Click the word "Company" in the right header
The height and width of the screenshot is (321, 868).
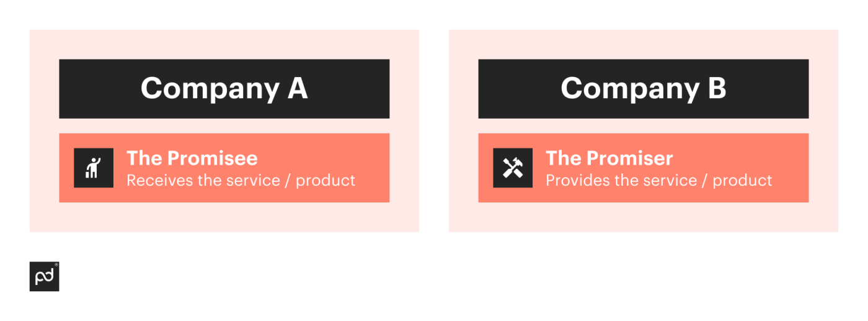(630, 89)
